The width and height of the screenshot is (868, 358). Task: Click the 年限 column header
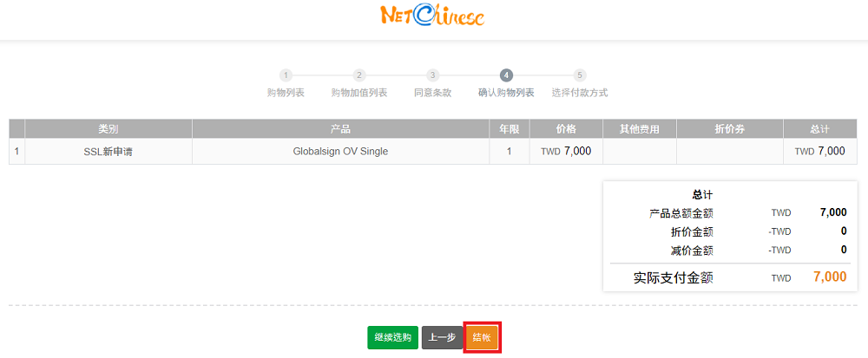tap(510, 129)
